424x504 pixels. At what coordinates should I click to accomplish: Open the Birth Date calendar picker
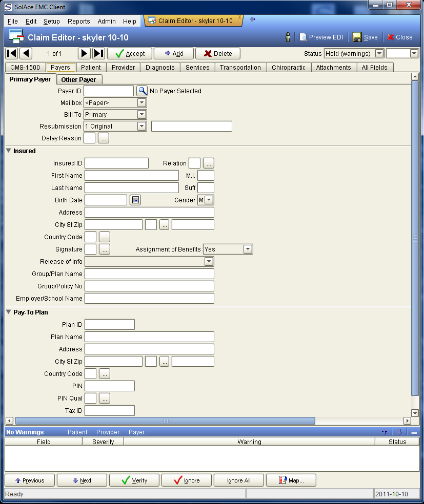coord(135,200)
